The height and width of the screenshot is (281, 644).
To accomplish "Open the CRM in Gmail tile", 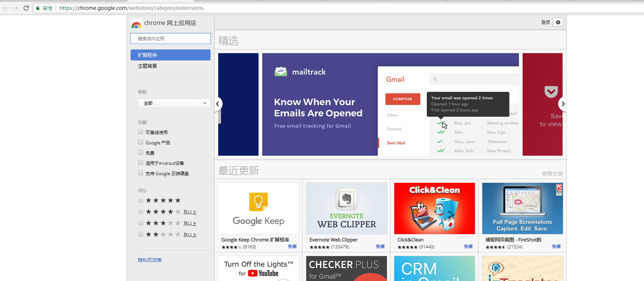I will pyautogui.click(x=435, y=269).
